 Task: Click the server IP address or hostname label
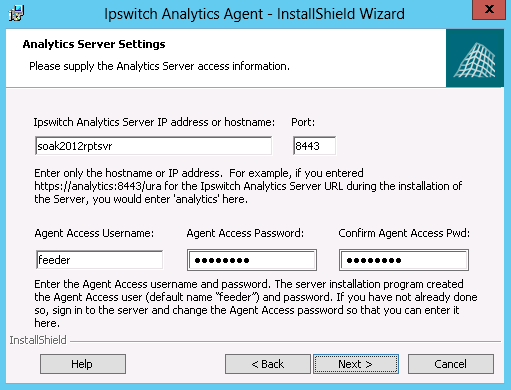(x=154, y=122)
